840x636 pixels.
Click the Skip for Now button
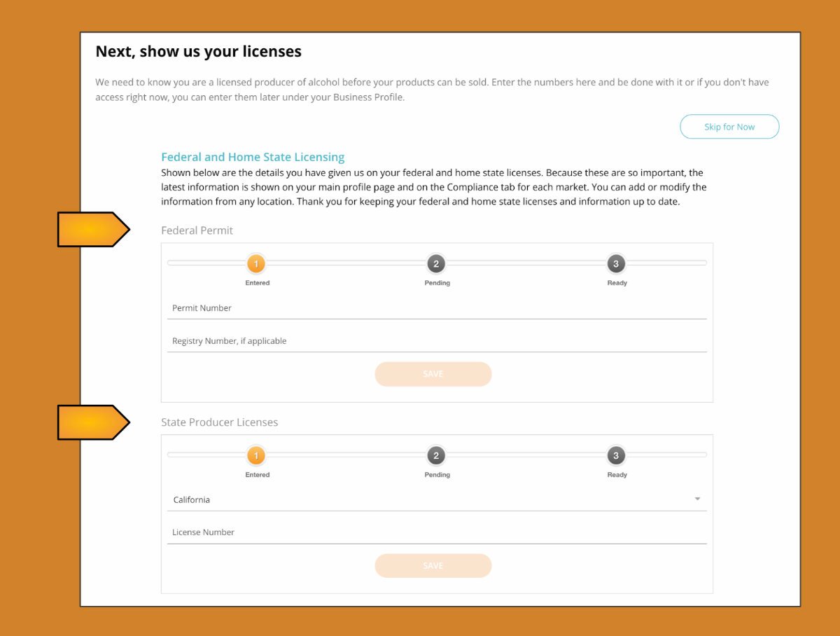pos(729,126)
